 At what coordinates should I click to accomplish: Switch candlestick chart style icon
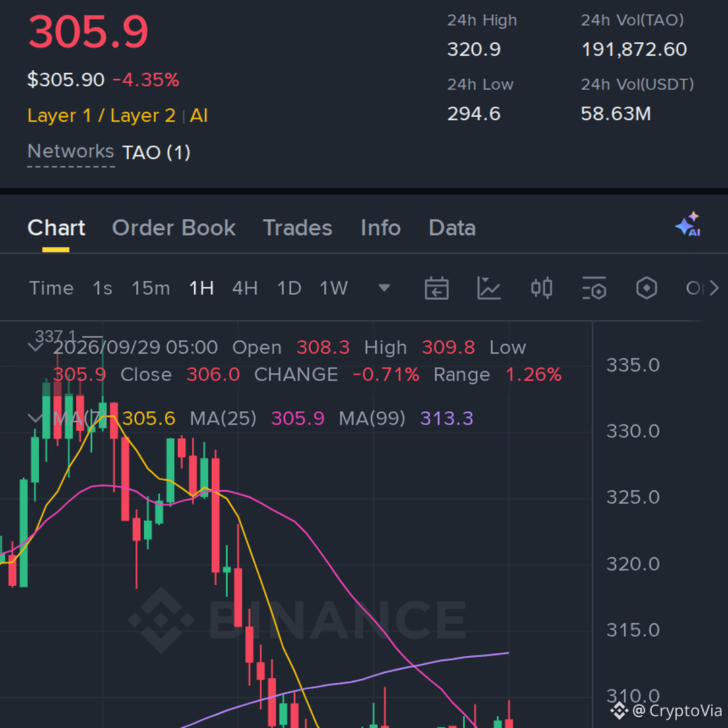coord(541,288)
